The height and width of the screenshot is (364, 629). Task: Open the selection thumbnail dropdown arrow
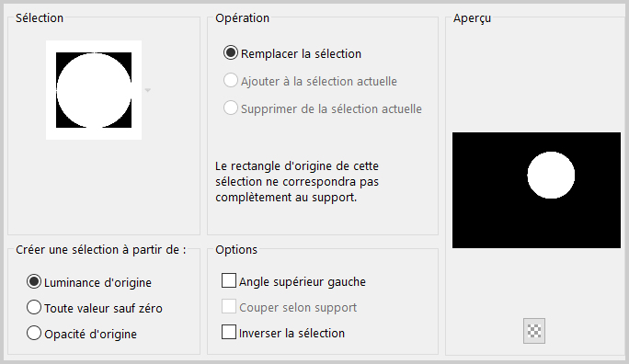click(148, 90)
